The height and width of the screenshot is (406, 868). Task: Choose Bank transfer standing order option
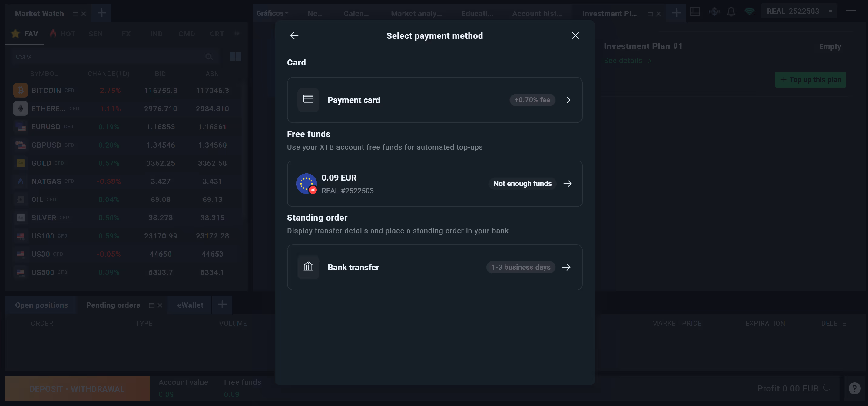[434, 267]
